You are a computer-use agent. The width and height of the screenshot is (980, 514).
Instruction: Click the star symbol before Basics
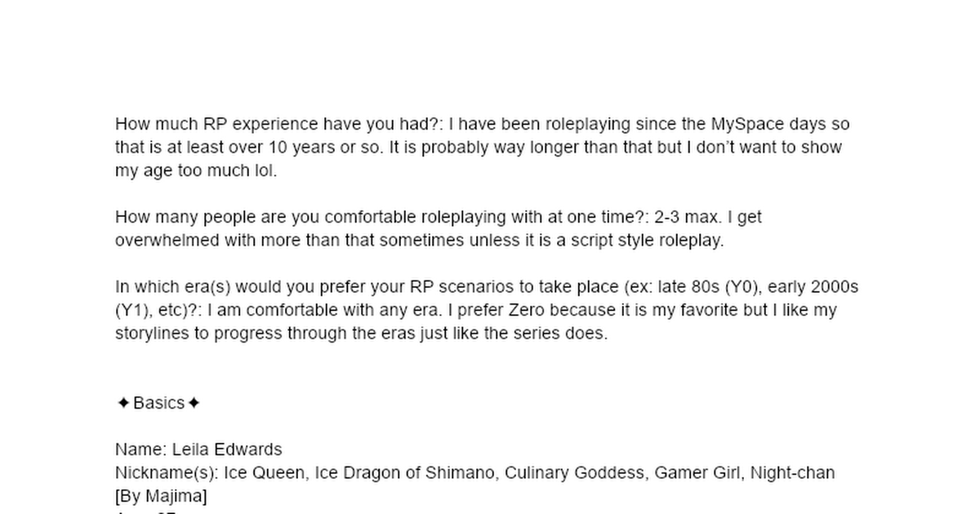pyautogui.click(x=122, y=403)
